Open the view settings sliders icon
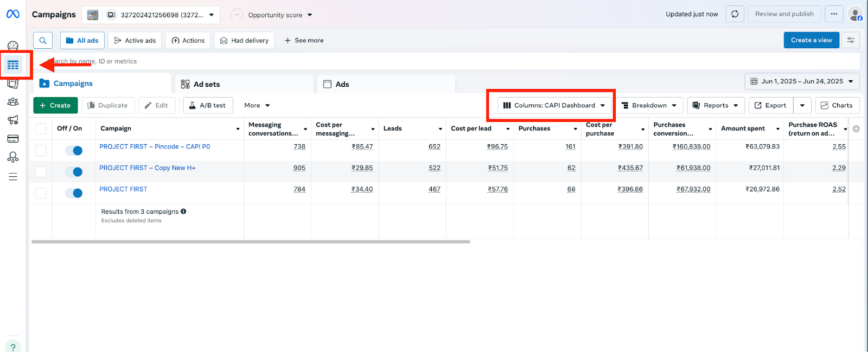The width and height of the screenshot is (868, 352). tap(851, 40)
